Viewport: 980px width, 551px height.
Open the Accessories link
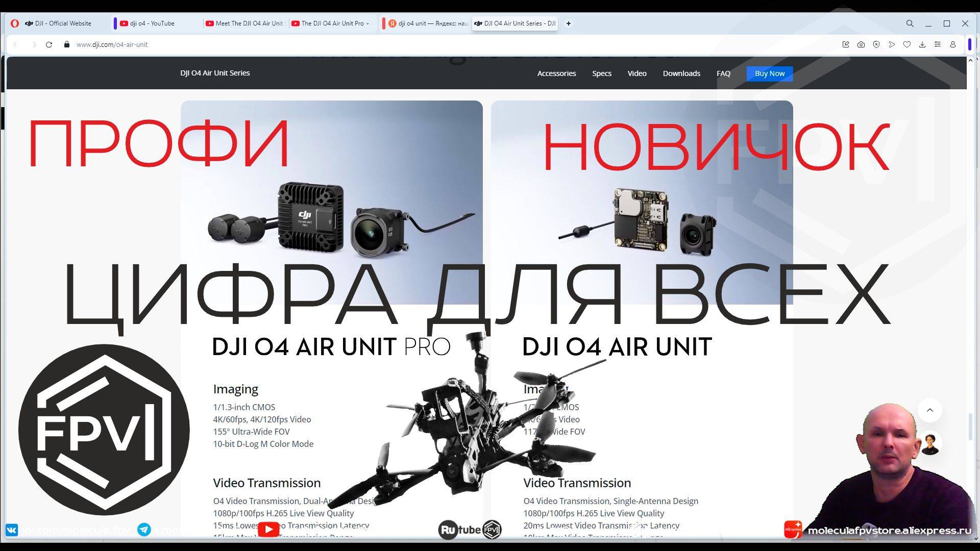click(556, 73)
